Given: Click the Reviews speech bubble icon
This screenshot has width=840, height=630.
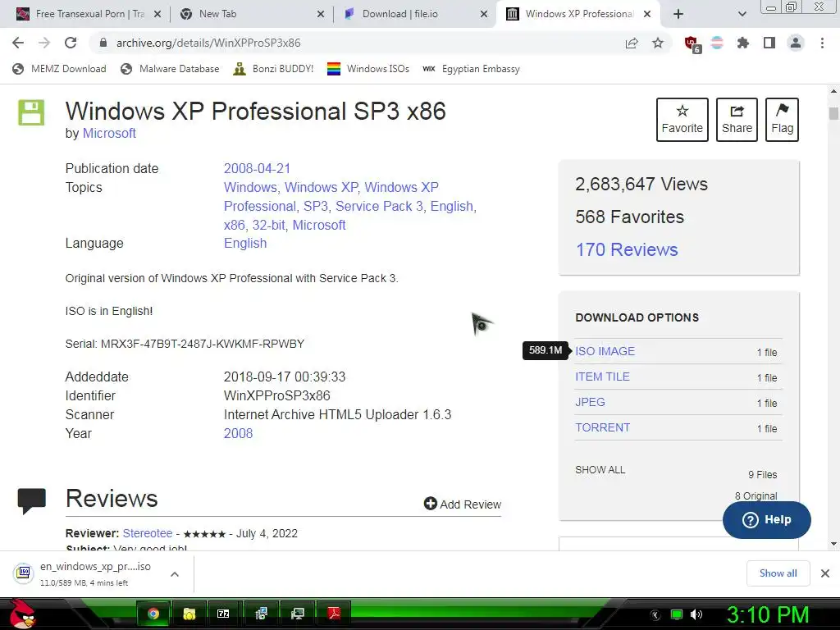Looking at the screenshot, I should pos(32,501).
